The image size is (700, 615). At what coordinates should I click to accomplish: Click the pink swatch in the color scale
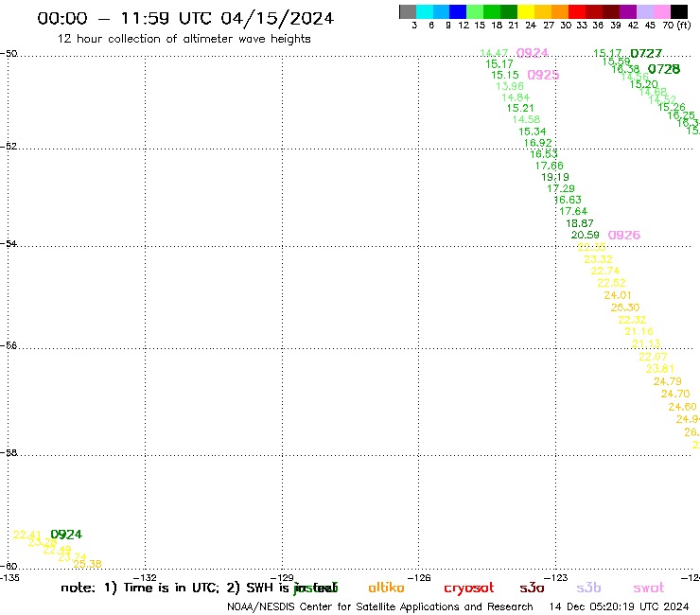tap(661, 11)
